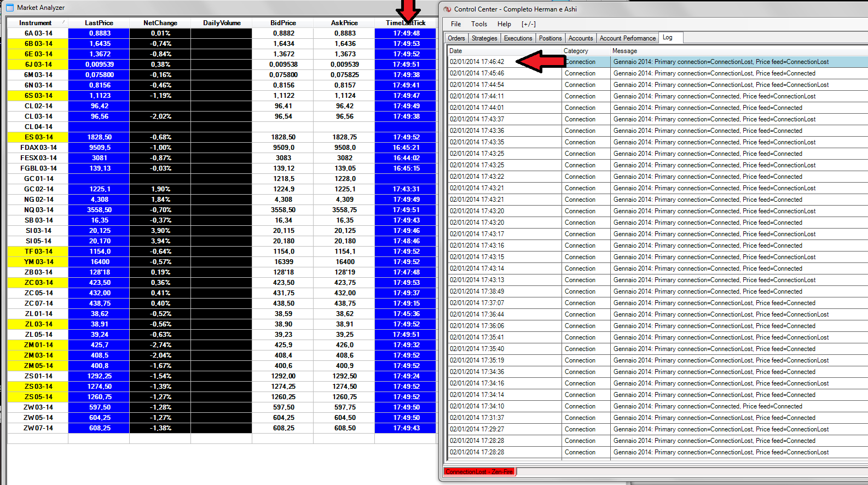The height and width of the screenshot is (485, 868).
Task: Select the ZS 03-14 instrument cell
Action: point(38,387)
